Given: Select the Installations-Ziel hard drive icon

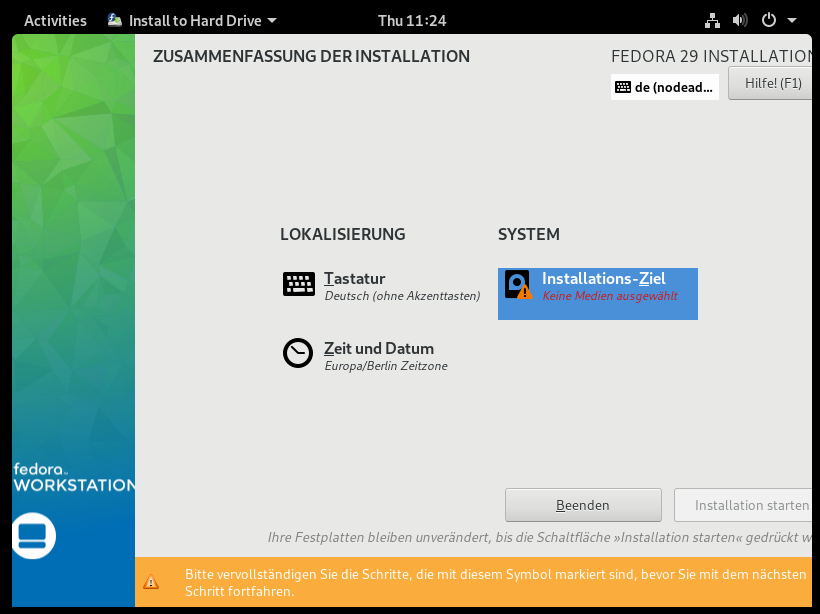Looking at the screenshot, I should coord(518,285).
